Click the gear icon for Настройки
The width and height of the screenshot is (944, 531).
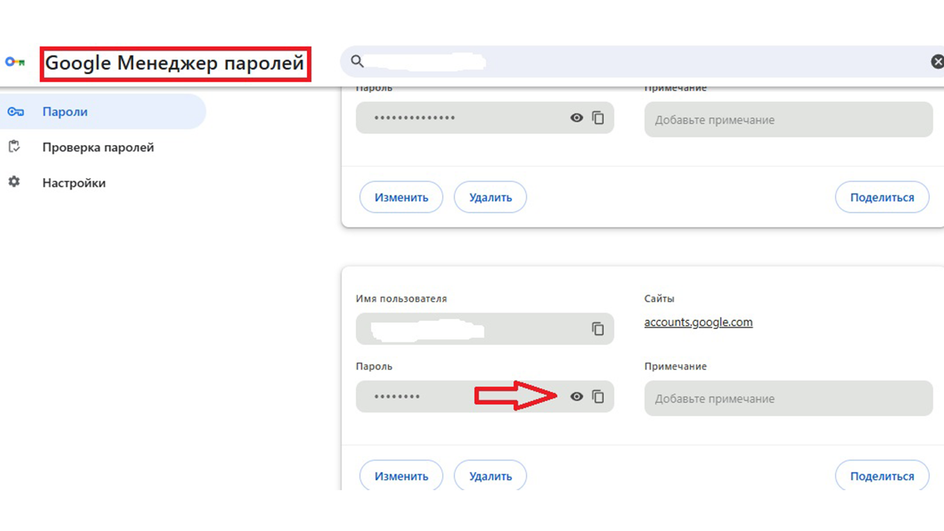coord(14,182)
